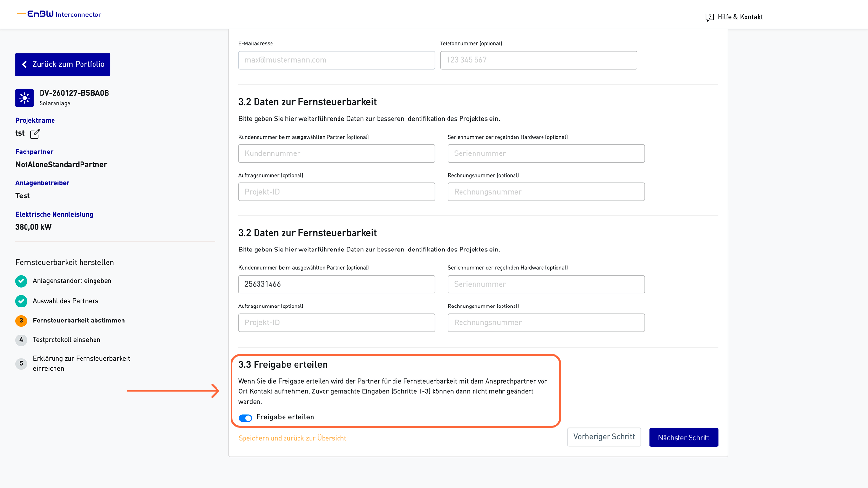
Task: Click the field containing 256331466
Action: tap(337, 284)
